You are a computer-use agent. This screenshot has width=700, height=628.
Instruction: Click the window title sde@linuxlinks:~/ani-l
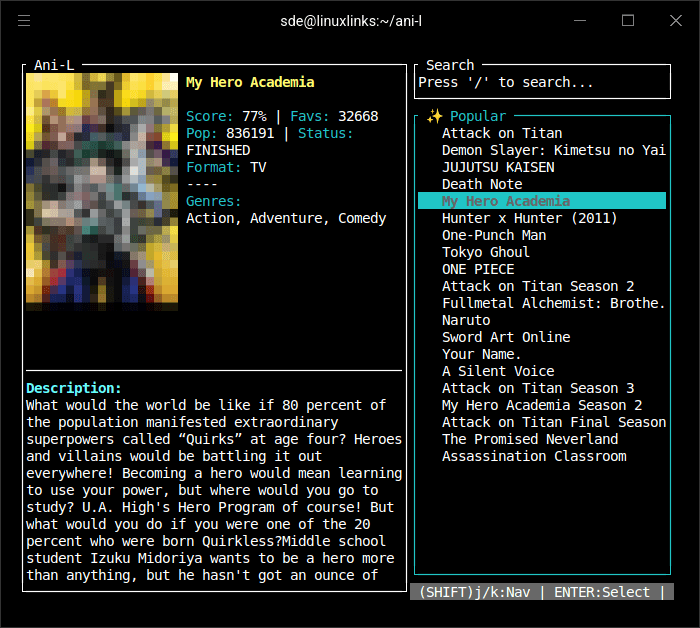pyautogui.click(x=351, y=21)
